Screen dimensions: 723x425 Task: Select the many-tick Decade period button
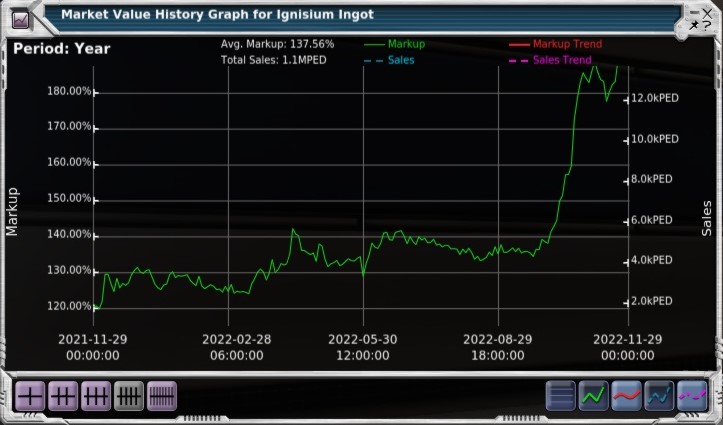pos(162,395)
